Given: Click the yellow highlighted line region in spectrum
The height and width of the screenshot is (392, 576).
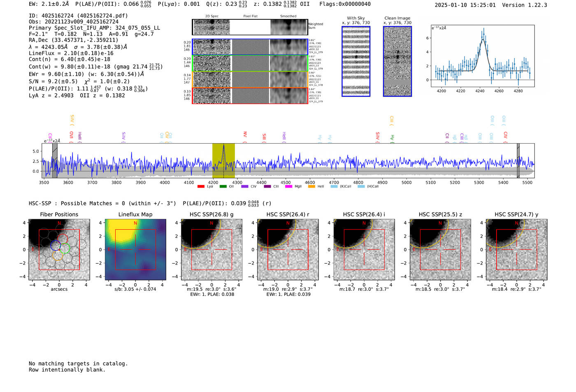Looking at the screenshot, I should [x=223, y=160].
